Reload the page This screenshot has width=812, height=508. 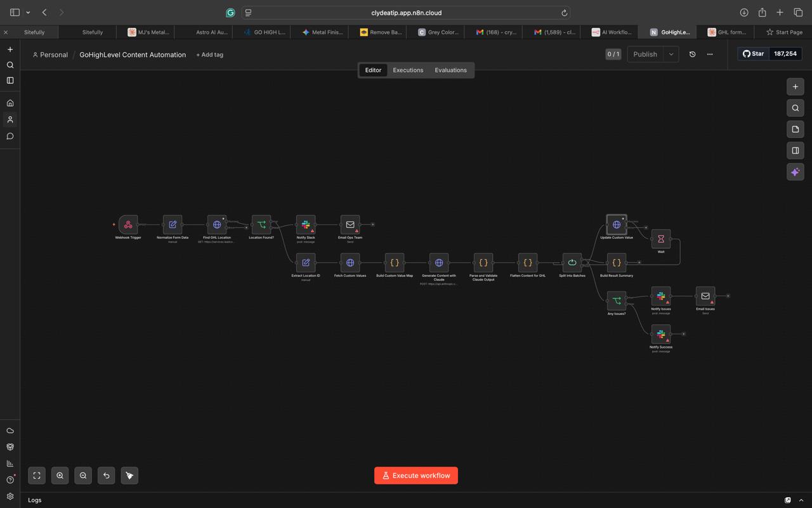(x=564, y=13)
